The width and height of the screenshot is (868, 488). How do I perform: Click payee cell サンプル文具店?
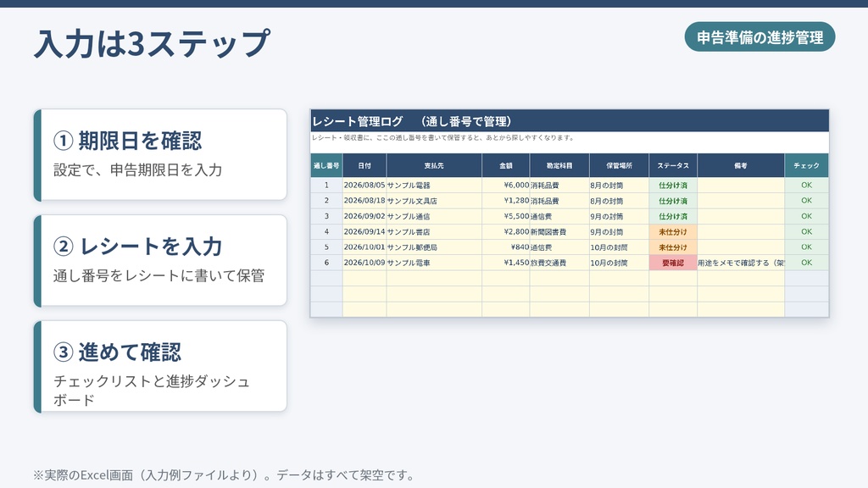tap(434, 201)
